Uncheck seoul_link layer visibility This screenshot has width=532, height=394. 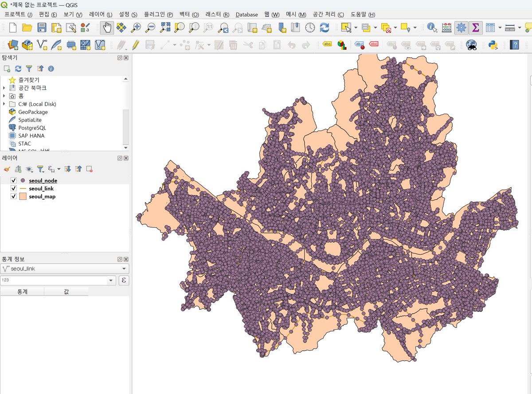coord(13,189)
